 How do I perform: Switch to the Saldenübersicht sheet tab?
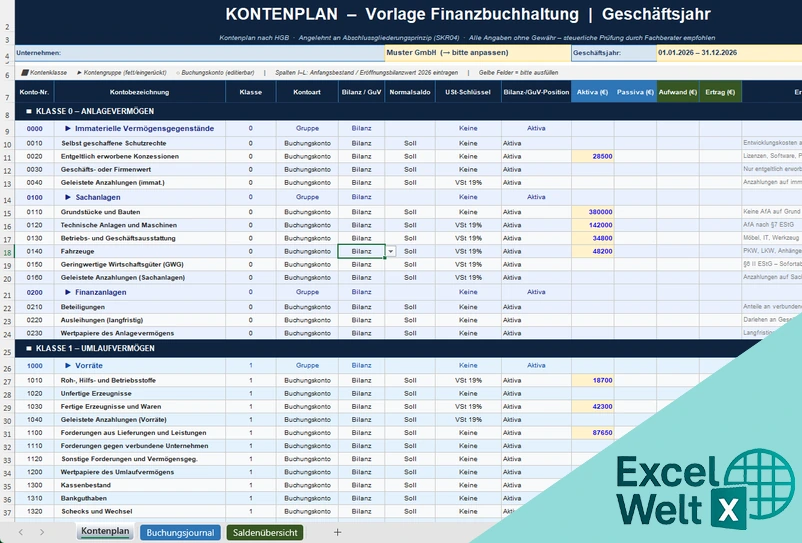[265, 532]
